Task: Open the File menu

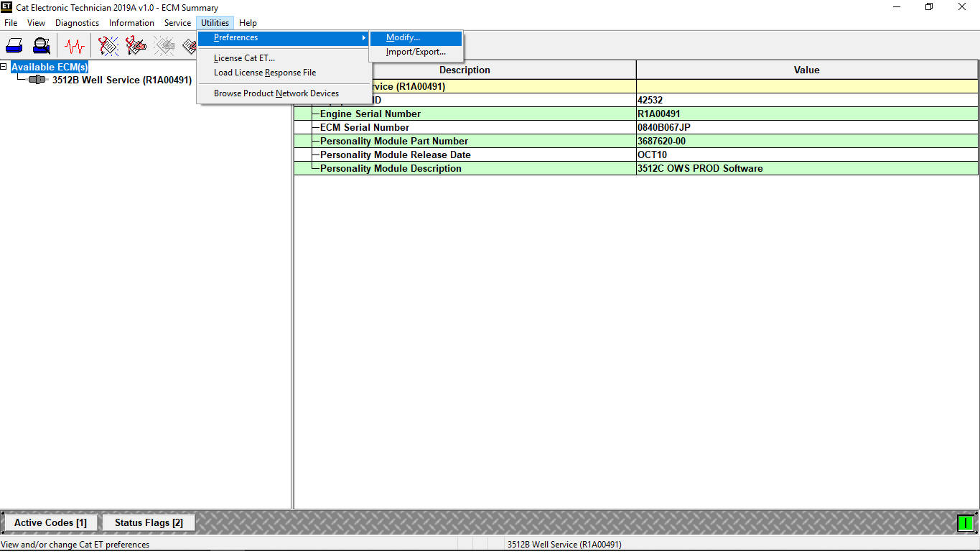Action: 11,23
